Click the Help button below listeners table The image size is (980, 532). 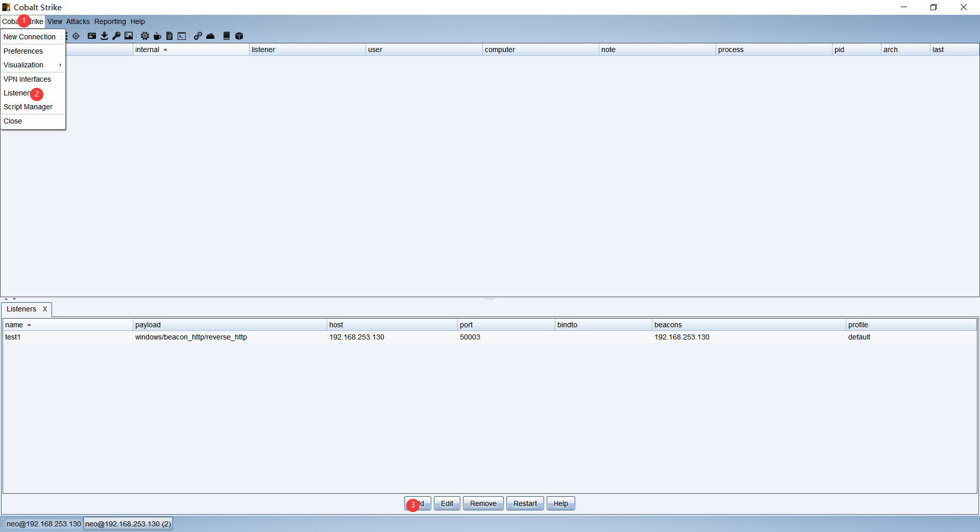click(561, 503)
